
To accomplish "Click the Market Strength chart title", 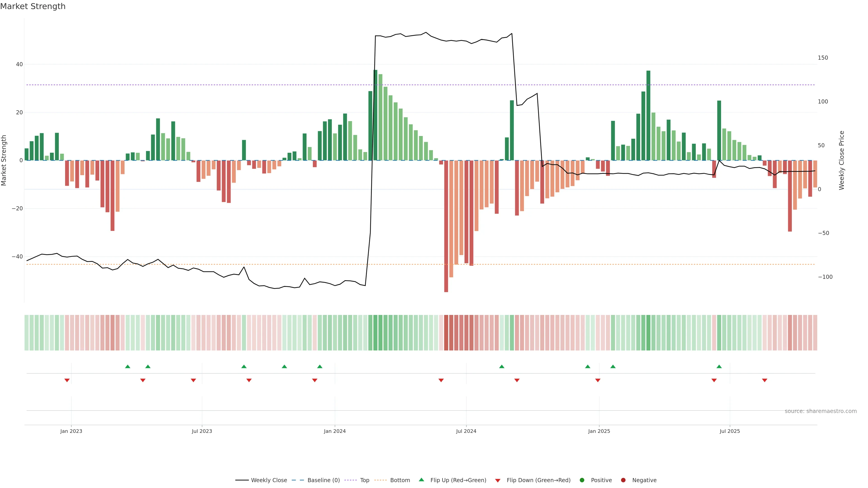I will click(x=33, y=6).
